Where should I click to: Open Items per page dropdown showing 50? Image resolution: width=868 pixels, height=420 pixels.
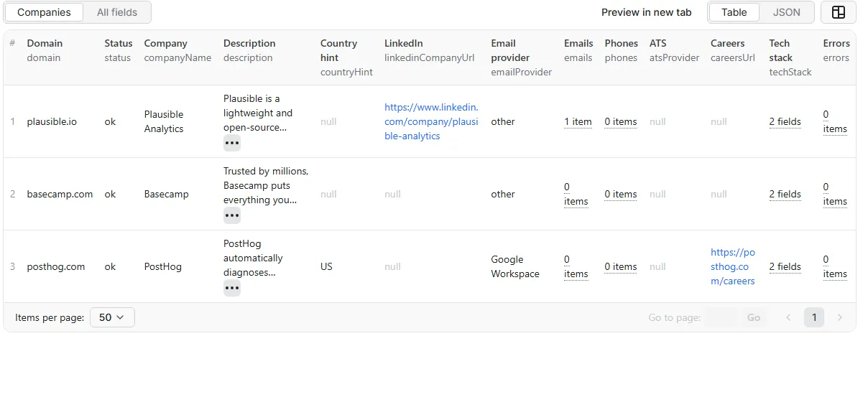point(112,317)
